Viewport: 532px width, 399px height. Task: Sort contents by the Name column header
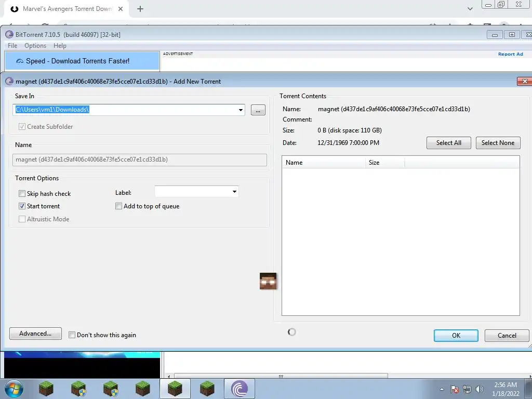[x=324, y=163]
